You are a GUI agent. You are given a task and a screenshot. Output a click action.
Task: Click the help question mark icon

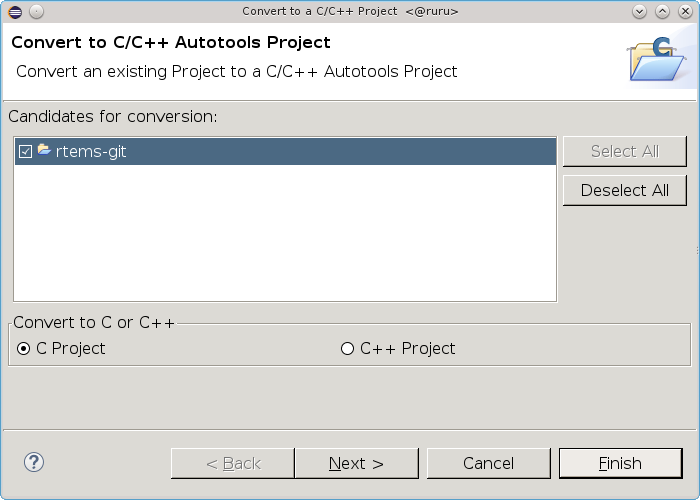34,462
